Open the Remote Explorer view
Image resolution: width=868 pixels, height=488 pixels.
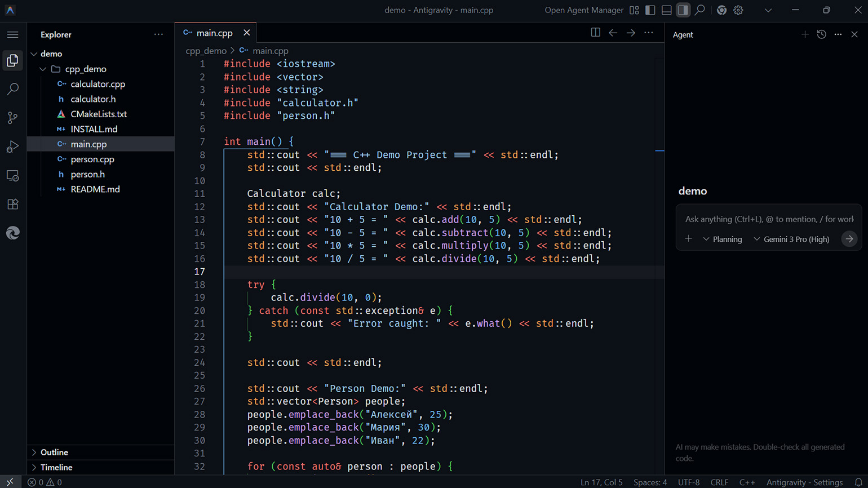pos(12,176)
